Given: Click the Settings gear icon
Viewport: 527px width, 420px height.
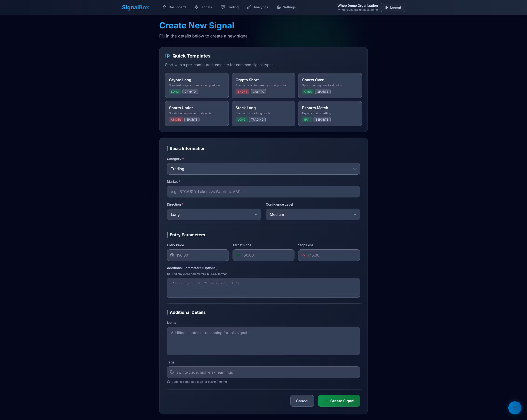Looking at the screenshot, I should tap(279, 7).
